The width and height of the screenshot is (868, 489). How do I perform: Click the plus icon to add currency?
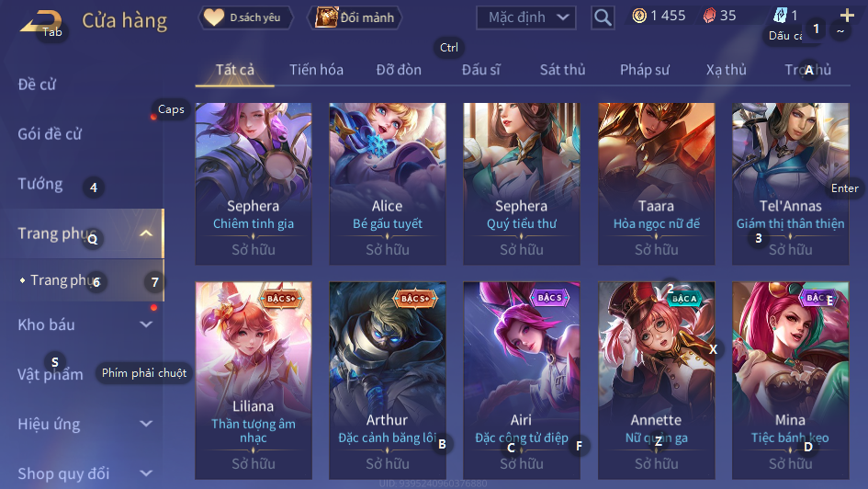(x=847, y=15)
